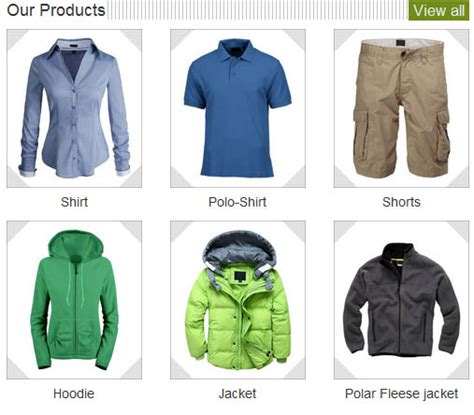Viewport: 474px width, 415px height.
Task: Follow the Polar Fleese jacket link
Action: tap(401, 394)
